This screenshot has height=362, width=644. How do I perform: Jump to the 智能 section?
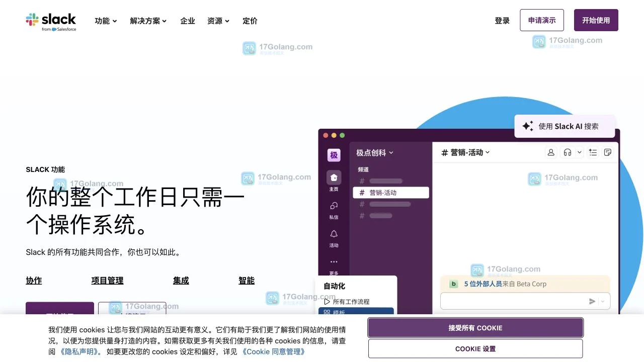click(x=247, y=281)
